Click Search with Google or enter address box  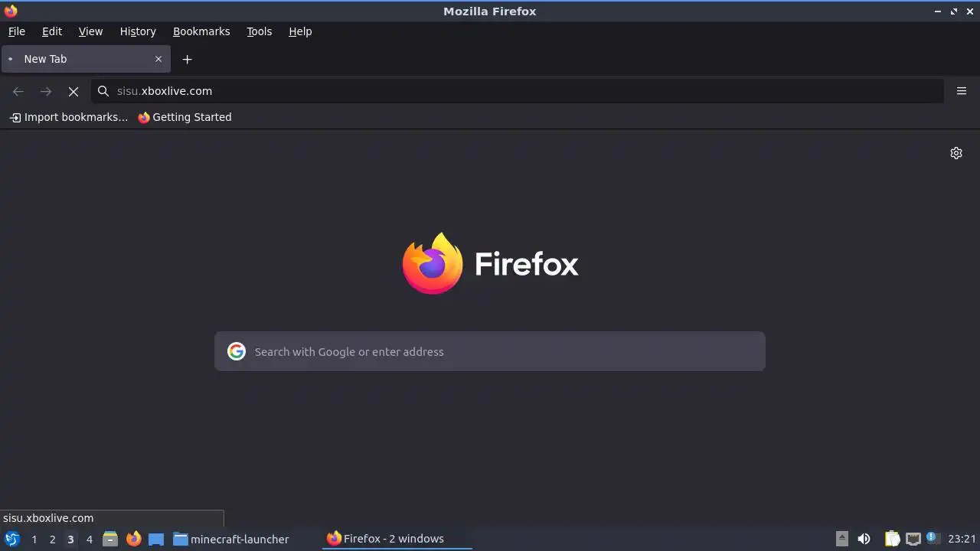click(x=490, y=351)
